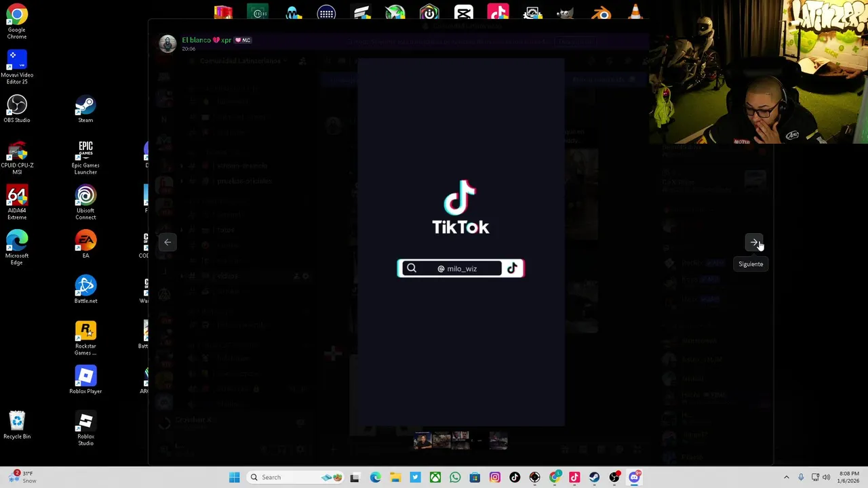This screenshot has width=868, height=488.
Task: Open GIMP icon in top desktop row
Action: pos(567,13)
